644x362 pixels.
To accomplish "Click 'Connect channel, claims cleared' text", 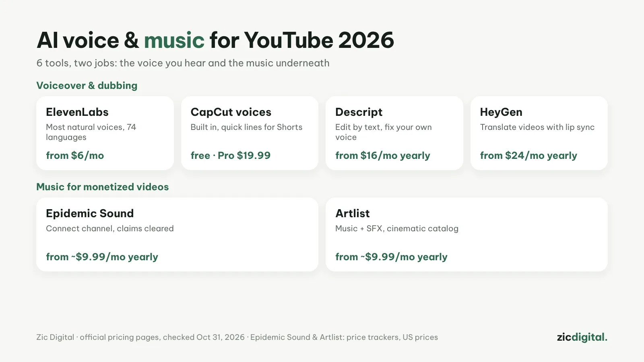I will point(110,228).
